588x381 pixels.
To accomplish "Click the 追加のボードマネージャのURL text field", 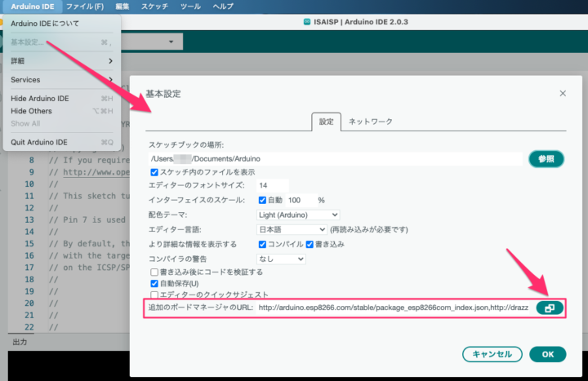I will (394, 308).
